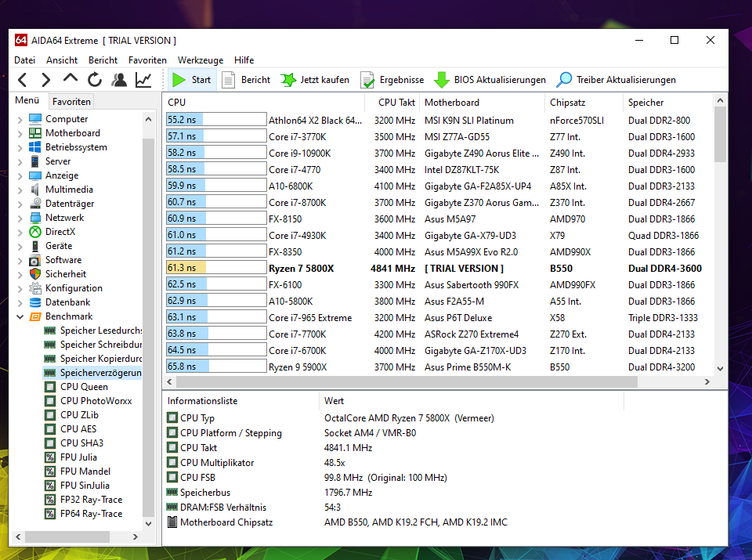Click the Forward navigation arrow
Image resolution: width=752 pixels, height=560 pixels.
(x=46, y=80)
